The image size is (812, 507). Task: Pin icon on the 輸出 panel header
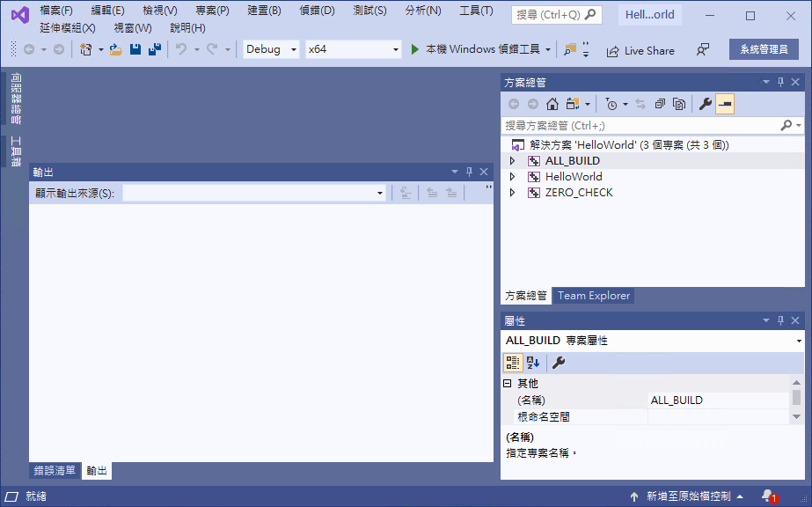click(469, 172)
